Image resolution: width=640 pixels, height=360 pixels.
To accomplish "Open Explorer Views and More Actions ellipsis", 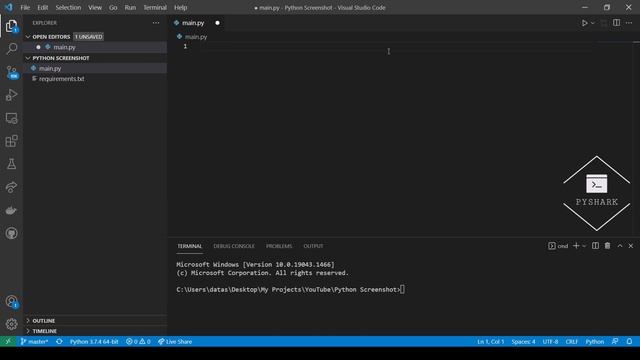I will click(156, 23).
